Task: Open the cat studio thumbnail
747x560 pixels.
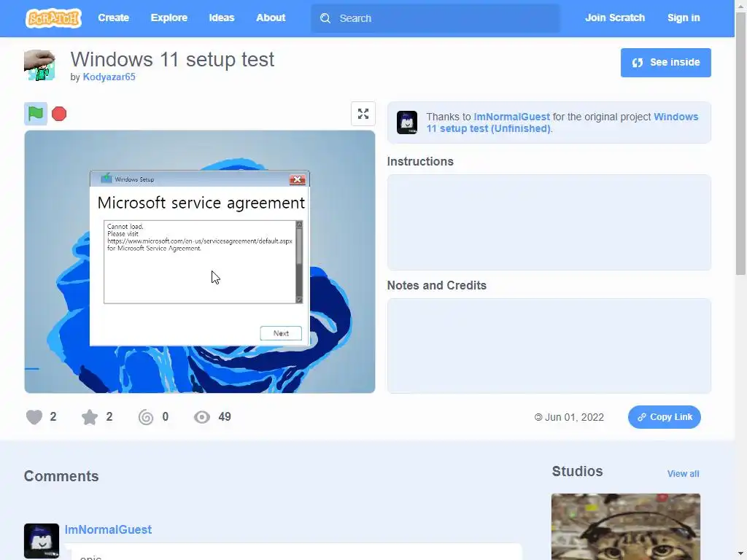Action: click(x=625, y=526)
